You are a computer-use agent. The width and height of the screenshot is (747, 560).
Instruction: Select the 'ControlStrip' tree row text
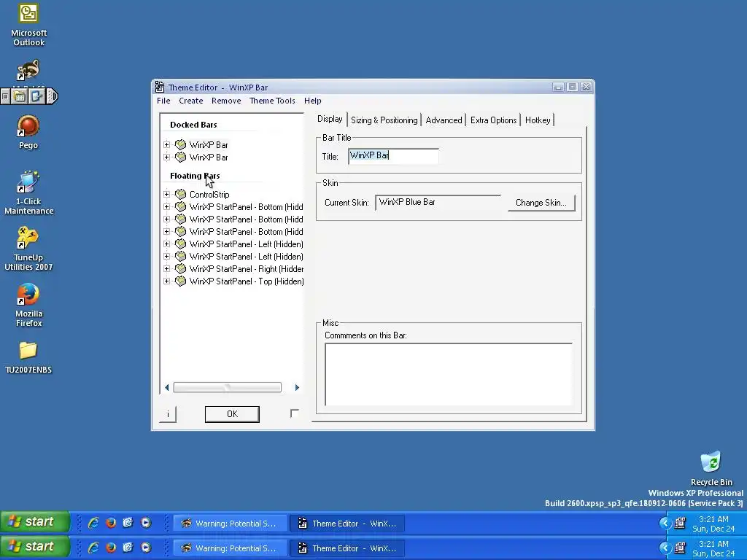(x=209, y=194)
